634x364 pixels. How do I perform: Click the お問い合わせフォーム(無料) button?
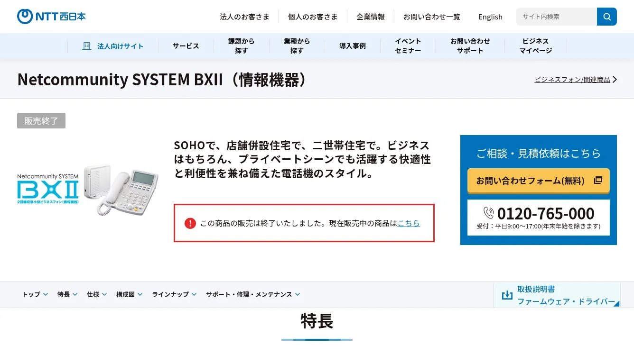(x=539, y=181)
